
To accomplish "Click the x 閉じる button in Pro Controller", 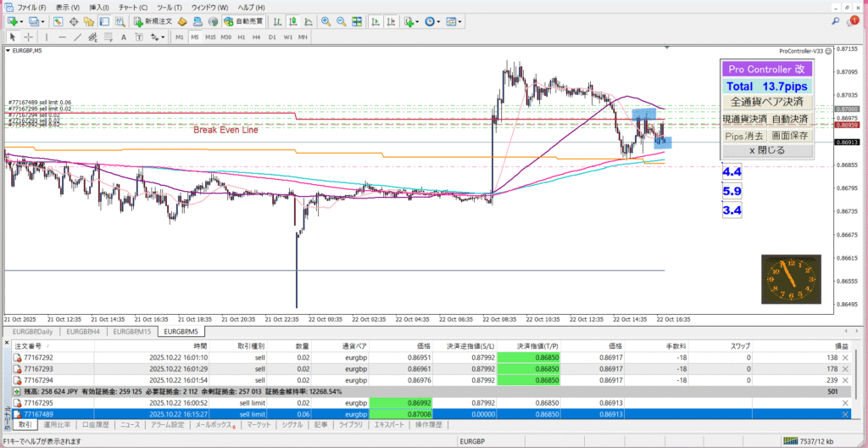I will pyautogui.click(x=766, y=151).
